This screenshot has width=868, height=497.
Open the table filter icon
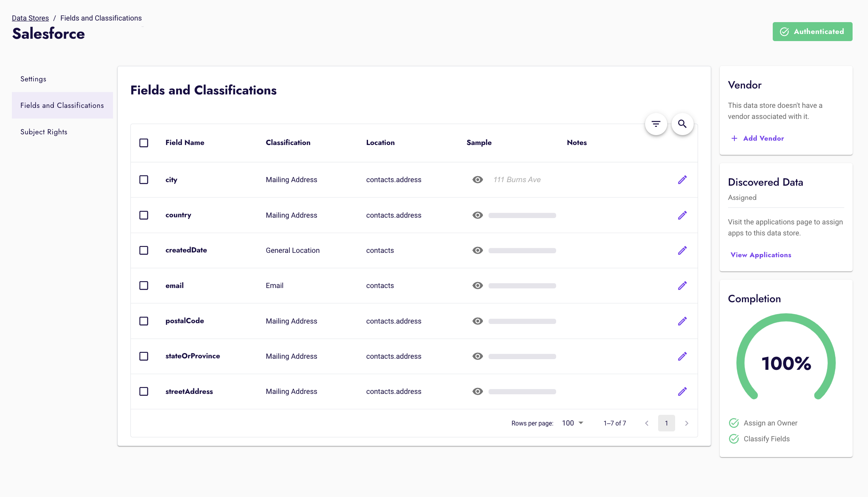[656, 124]
